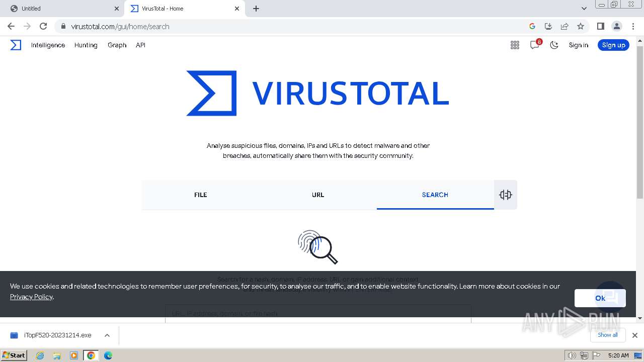View site info padlock icon
Screen dimensions: 644x362
(x=63, y=26)
